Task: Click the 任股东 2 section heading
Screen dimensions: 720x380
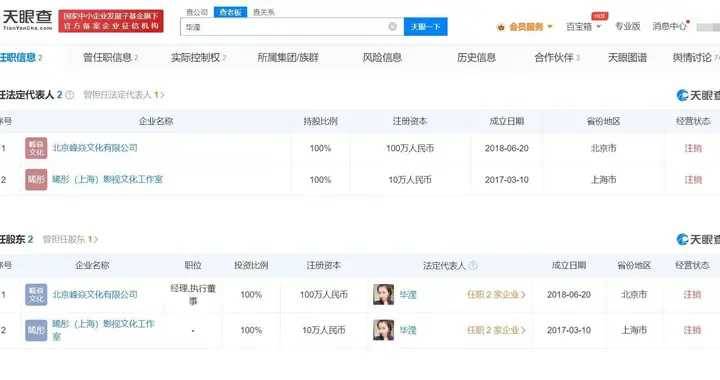Action: 17,240
